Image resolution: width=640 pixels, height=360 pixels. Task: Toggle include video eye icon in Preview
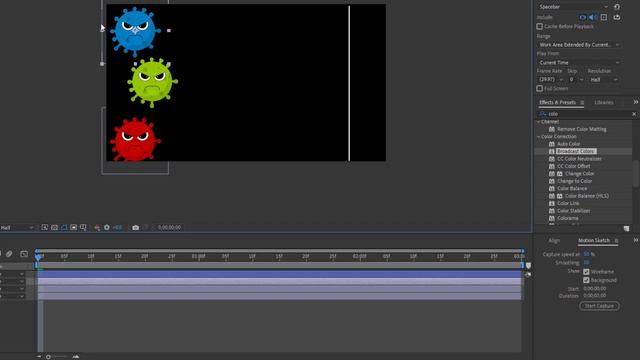click(x=583, y=17)
